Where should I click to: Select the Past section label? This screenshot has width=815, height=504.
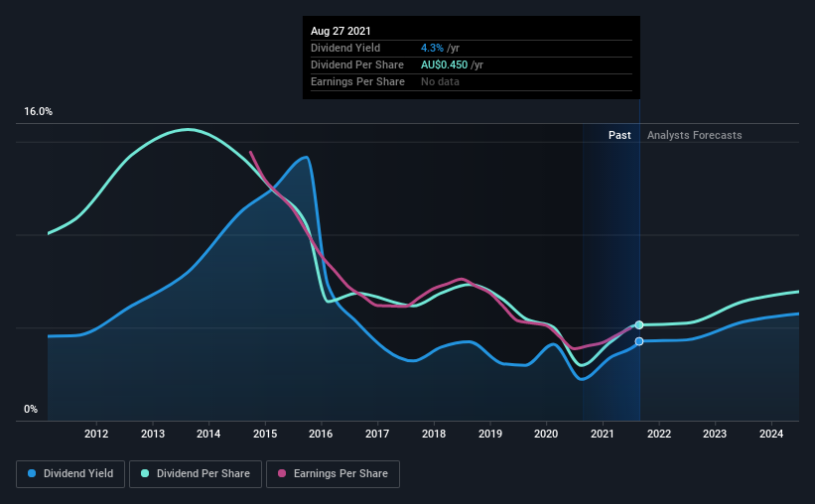pos(619,135)
